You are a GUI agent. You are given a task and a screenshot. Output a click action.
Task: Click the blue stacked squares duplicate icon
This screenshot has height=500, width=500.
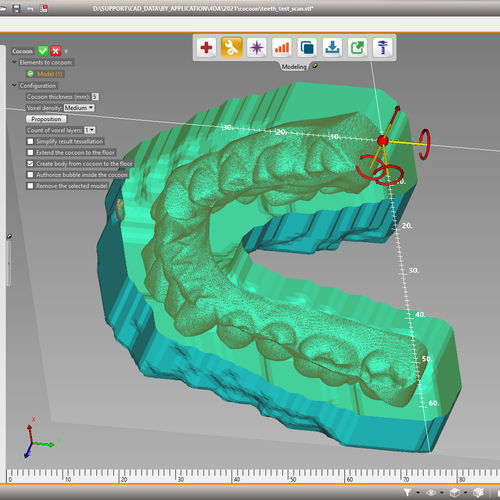[x=307, y=47]
